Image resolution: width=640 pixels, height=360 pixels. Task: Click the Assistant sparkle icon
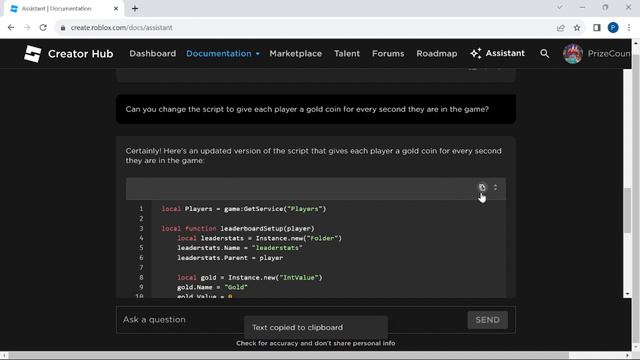[476, 53]
